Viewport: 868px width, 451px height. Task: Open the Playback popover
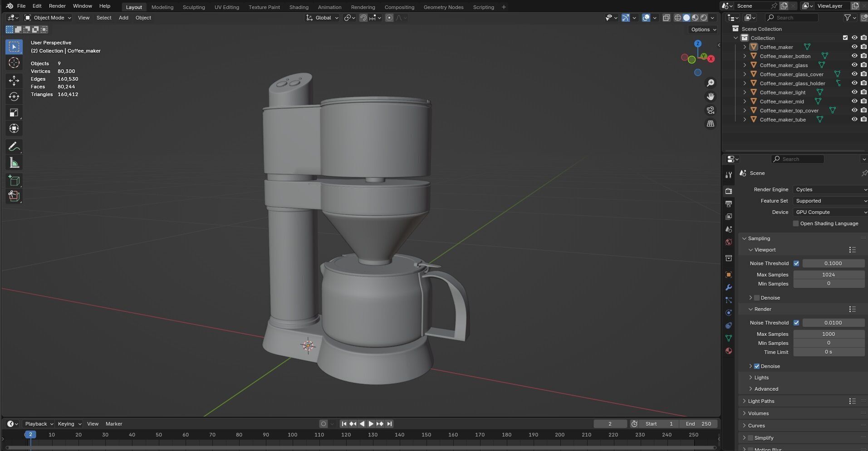click(39, 424)
